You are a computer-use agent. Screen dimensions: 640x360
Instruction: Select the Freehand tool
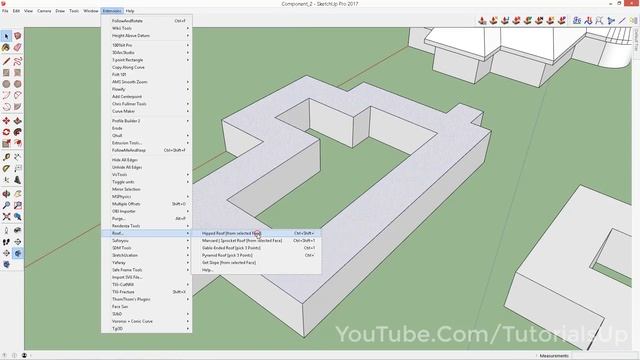click(18, 62)
